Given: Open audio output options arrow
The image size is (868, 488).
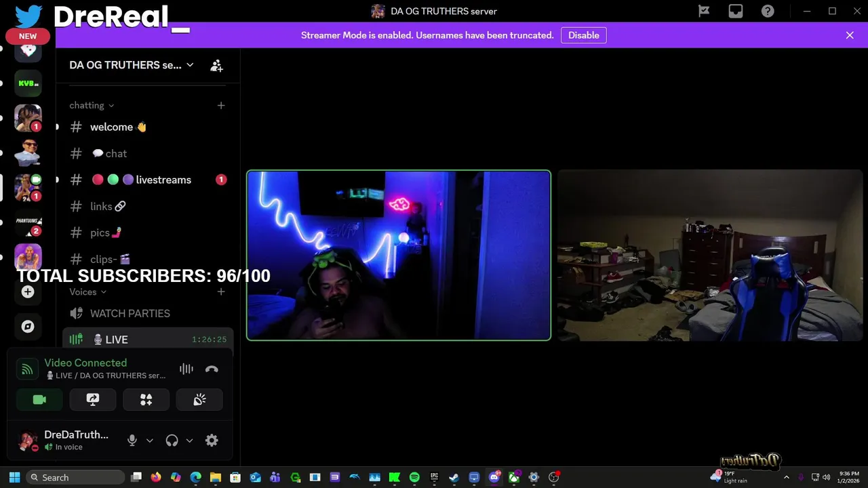Looking at the screenshot, I should point(189,441).
